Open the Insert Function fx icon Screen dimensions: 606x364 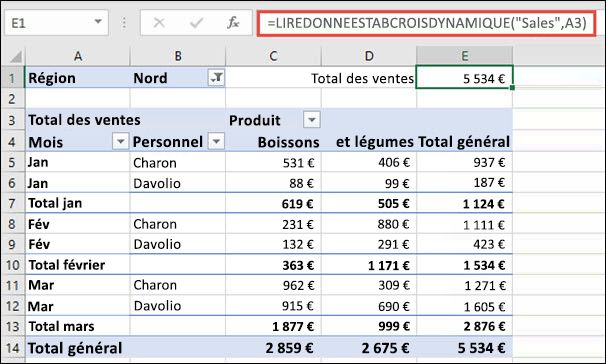tap(233, 23)
